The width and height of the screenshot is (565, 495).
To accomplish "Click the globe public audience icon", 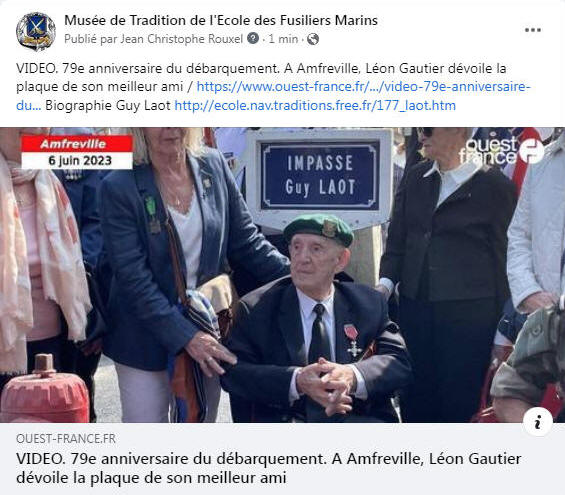I will (x=313, y=39).
